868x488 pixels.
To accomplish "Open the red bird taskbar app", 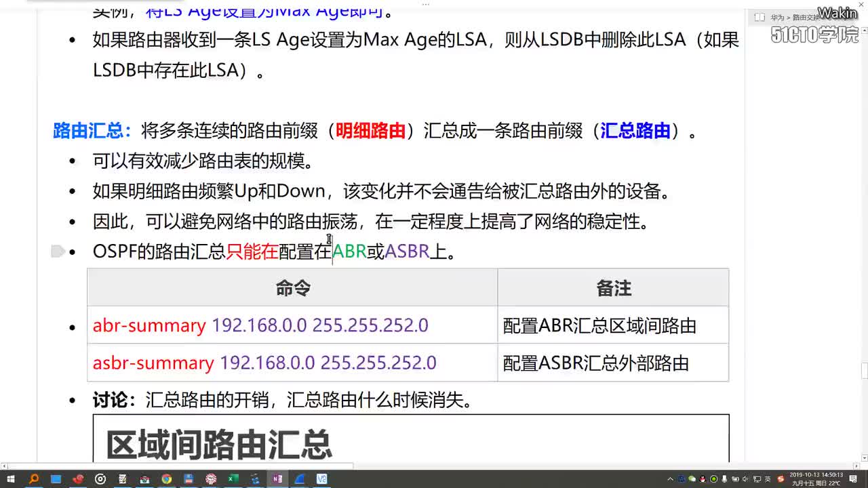I will 78,479.
